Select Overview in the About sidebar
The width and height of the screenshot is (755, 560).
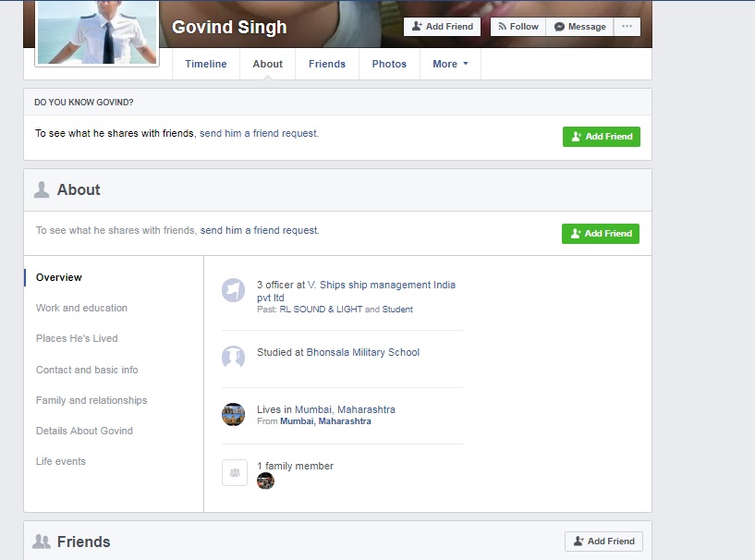pos(59,277)
